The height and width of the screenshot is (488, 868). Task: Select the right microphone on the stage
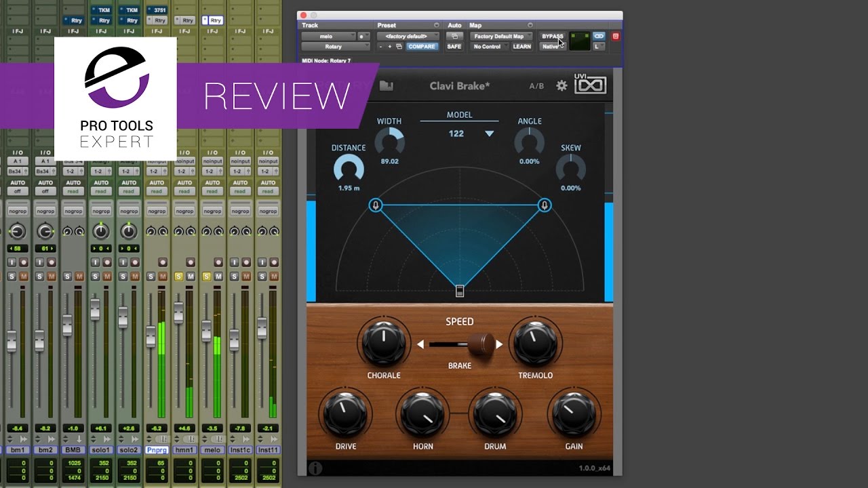545,205
